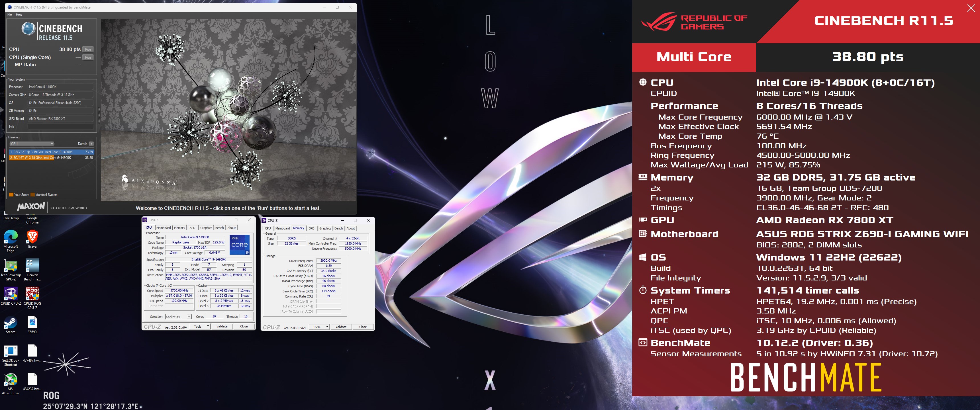The image size is (980, 410).
Task: Switch to CPU tab in right CPU-Z
Action: [x=268, y=229]
